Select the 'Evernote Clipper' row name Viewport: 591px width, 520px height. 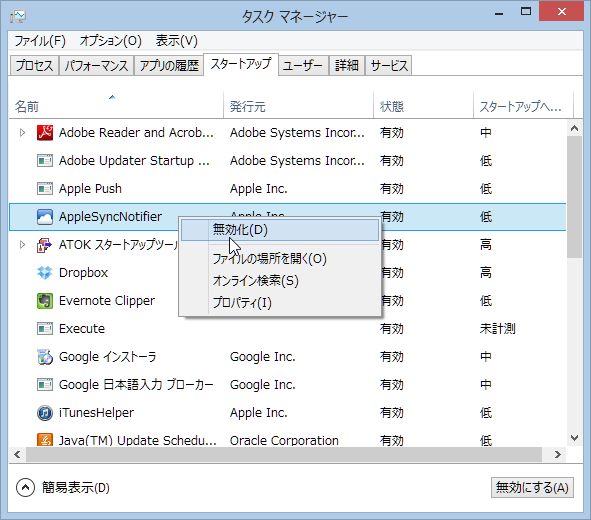click(107, 301)
